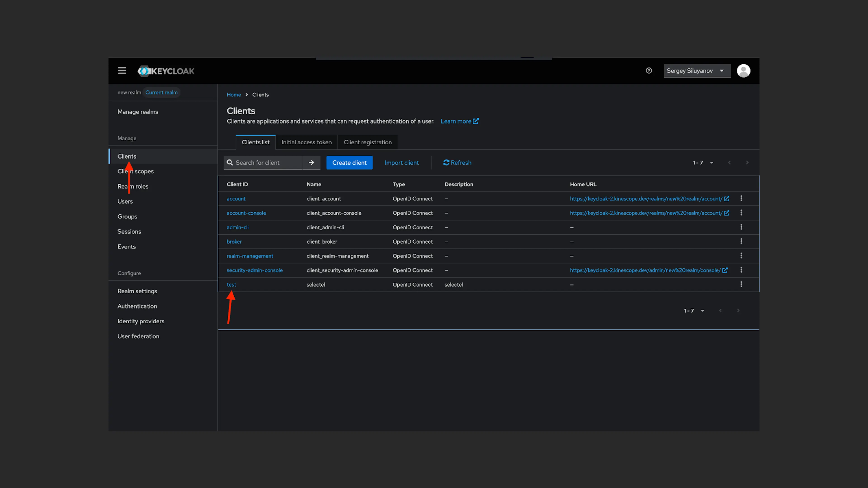Refresh the clients list
This screenshot has height=488, width=868.
point(457,162)
